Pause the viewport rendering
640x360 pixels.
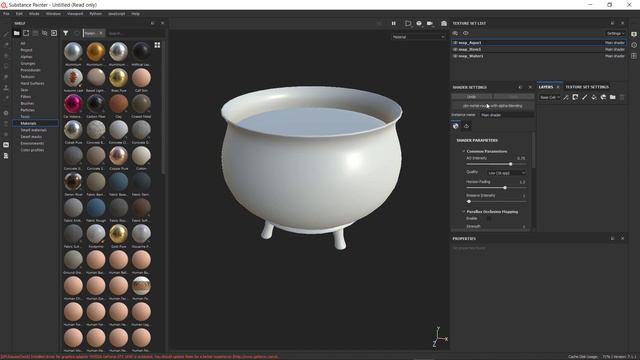click(x=393, y=23)
